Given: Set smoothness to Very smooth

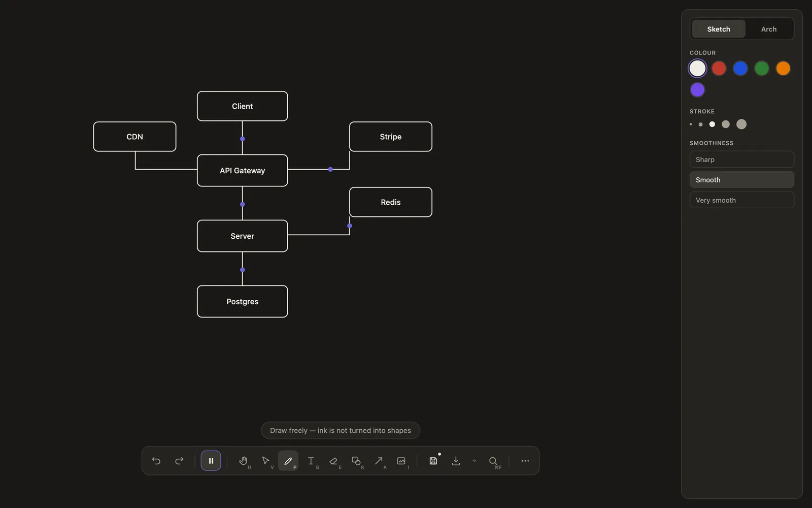Looking at the screenshot, I should (742, 200).
